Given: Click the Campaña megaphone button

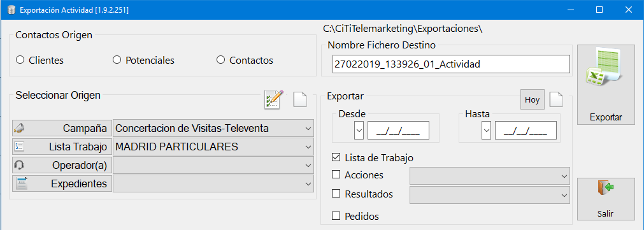Looking at the screenshot, I should pyautogui.click(x=62, y=128).
